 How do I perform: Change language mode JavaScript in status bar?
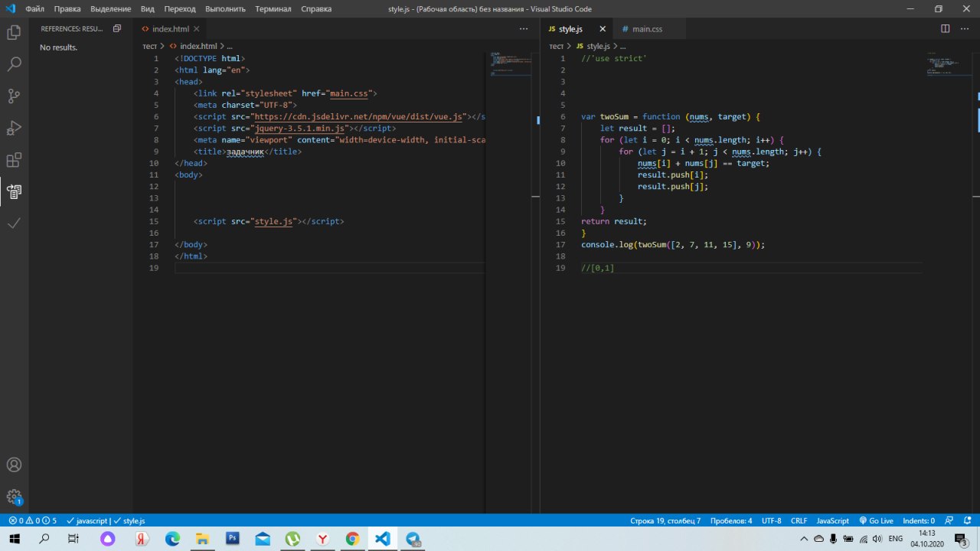tap(832, 520)
